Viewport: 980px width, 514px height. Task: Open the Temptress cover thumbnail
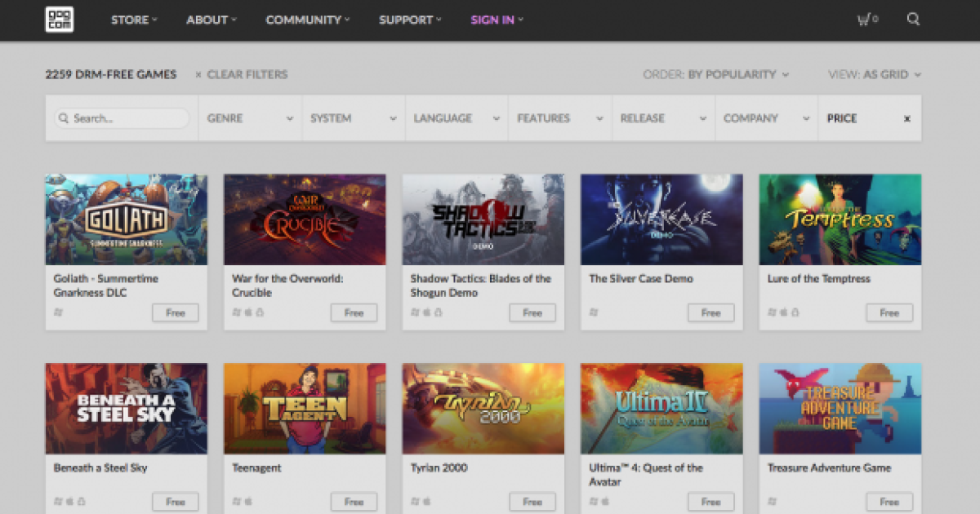click(840, 219)
